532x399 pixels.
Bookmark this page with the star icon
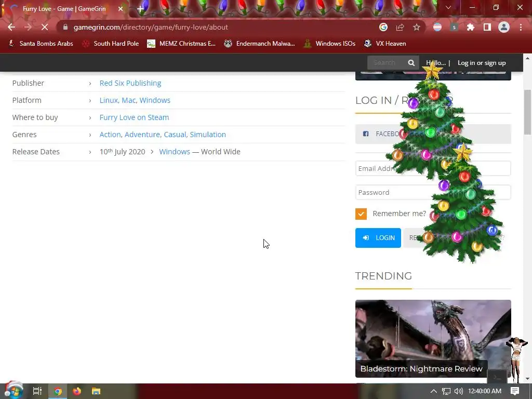pyautogui.click(x=417, y=27)
